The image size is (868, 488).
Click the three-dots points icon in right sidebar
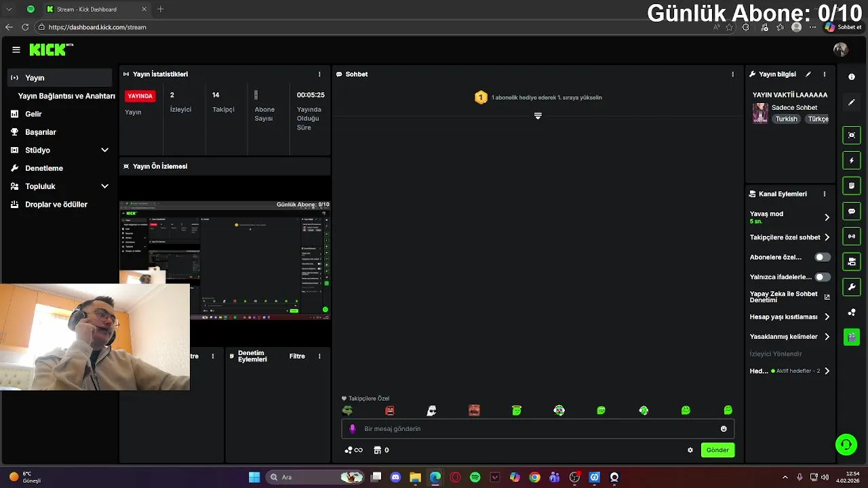(852, 312)
